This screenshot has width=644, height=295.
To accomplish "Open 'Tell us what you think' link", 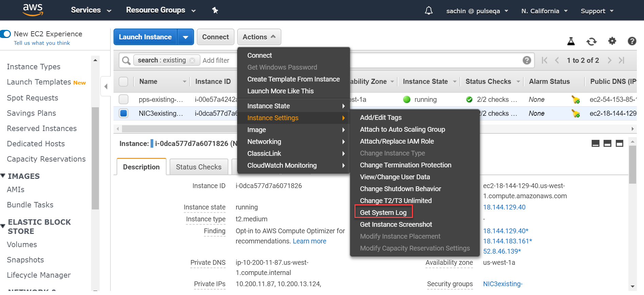I will pyautogui.click(x=42, y=43).
